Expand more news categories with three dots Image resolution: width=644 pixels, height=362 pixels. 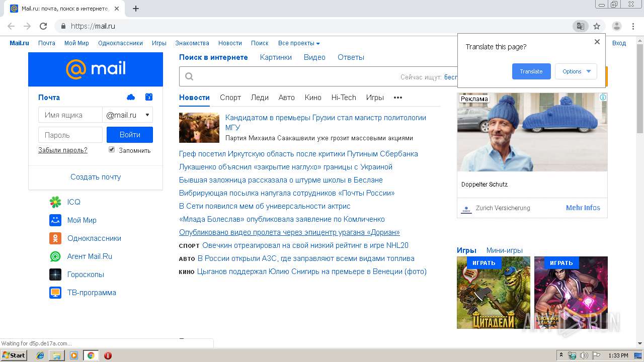[x=398, y=98]
